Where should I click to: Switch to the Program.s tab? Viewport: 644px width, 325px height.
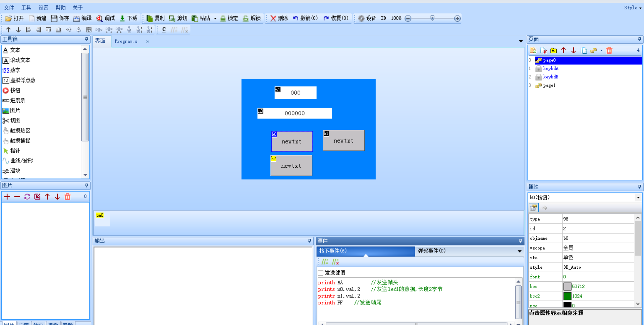[126, 41]
